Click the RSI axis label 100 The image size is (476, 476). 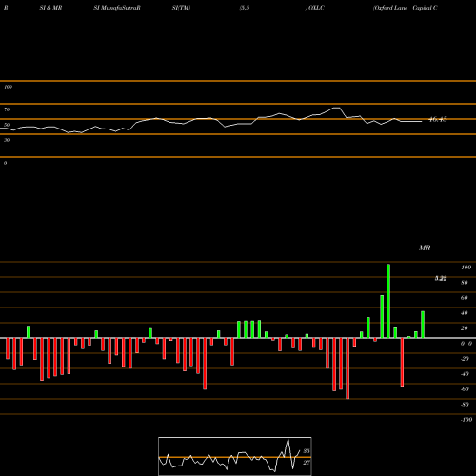[x=8, y=87]
